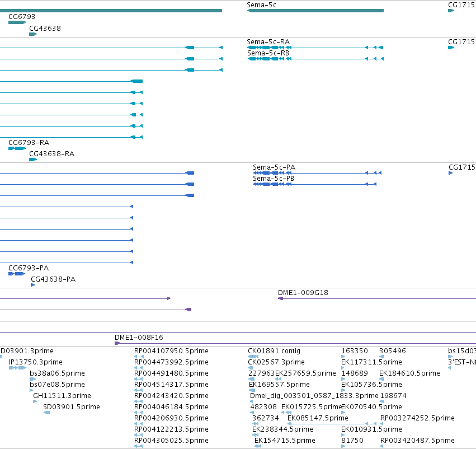The height and width of the screenshot is (449, 476).
Task: Click RP004473992.5prime EST label
Action: [x=171, y=362]
